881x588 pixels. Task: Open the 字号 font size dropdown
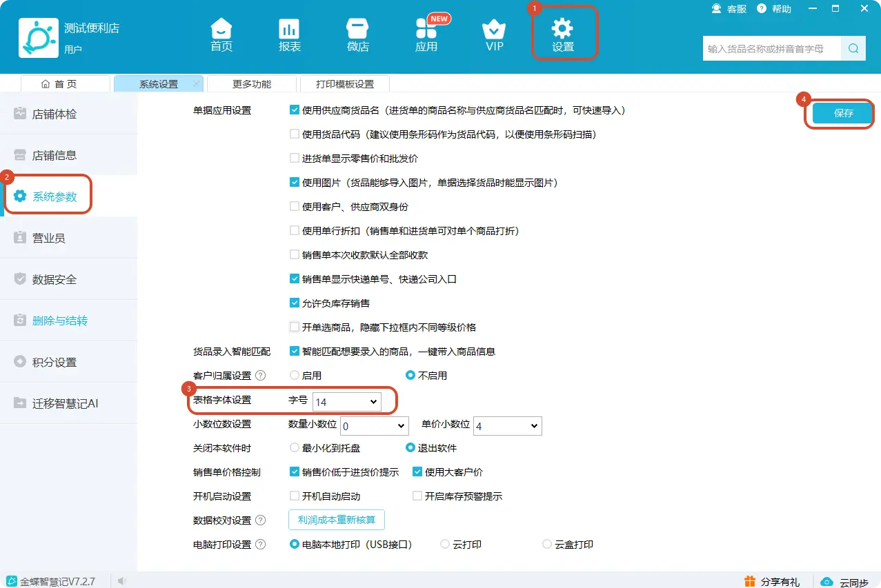pos(347,401)
